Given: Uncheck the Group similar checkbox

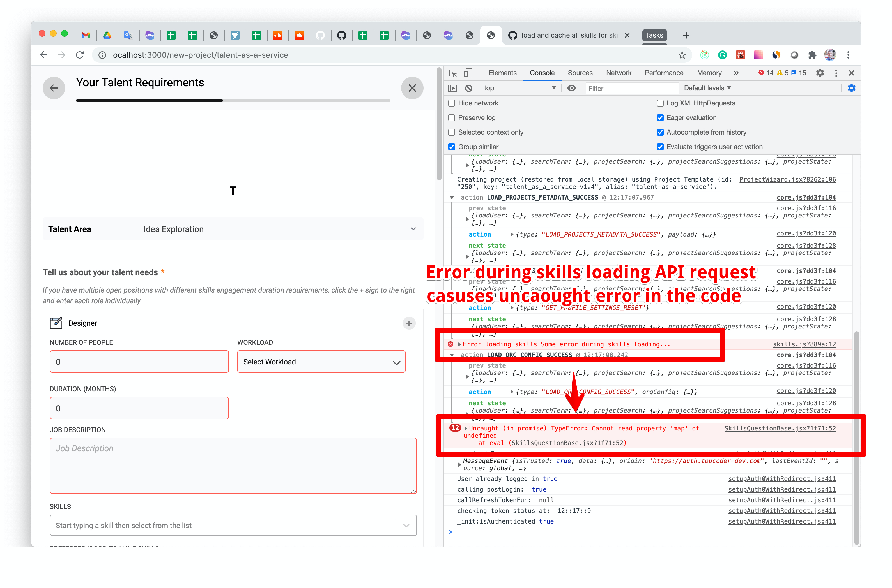Looking at the screenshot, I should tap(451, 147).
